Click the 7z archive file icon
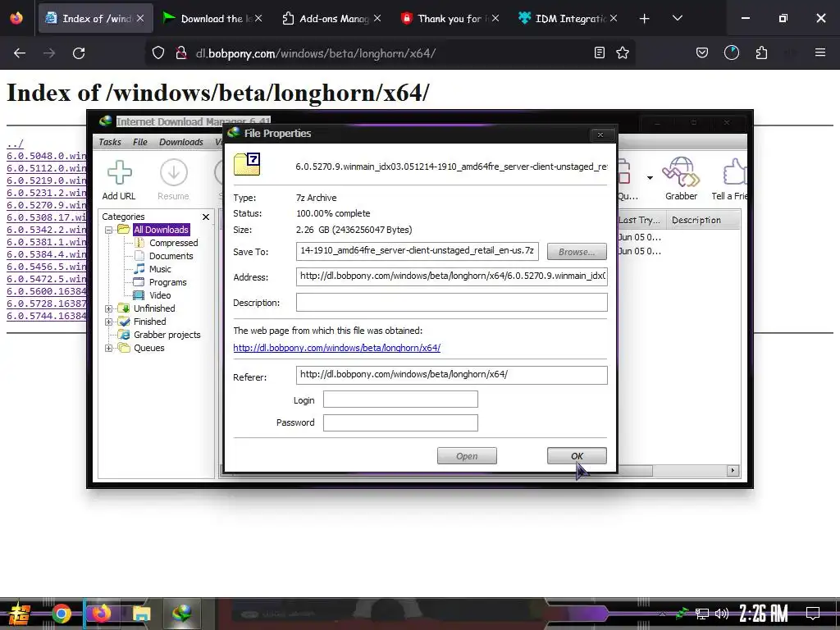The width and height of the screenshot is (840, 630). pyautogui.click(x=247, y=164)
